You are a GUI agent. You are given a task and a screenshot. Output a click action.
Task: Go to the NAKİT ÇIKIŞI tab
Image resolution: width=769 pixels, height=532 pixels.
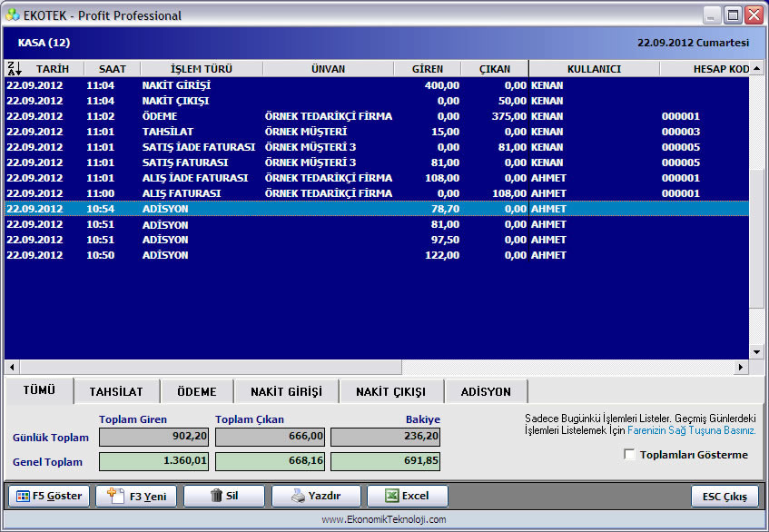click(391, 391)
